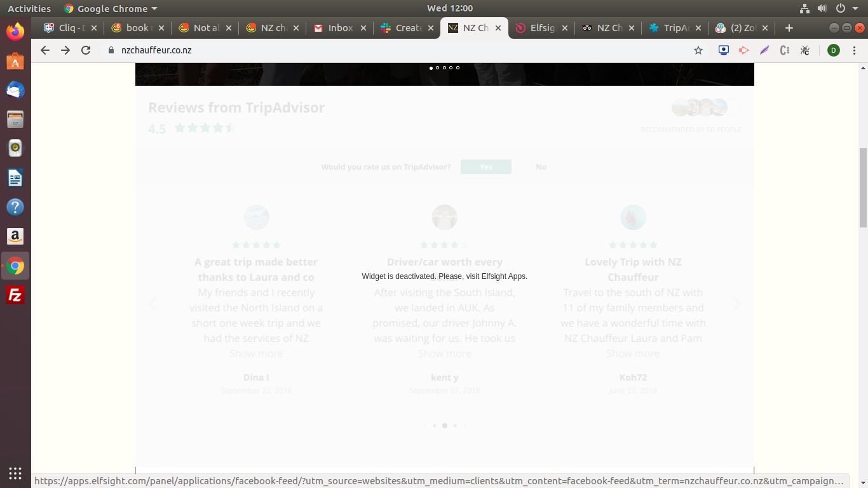Click the purple feather extension icon

[764, 50]
